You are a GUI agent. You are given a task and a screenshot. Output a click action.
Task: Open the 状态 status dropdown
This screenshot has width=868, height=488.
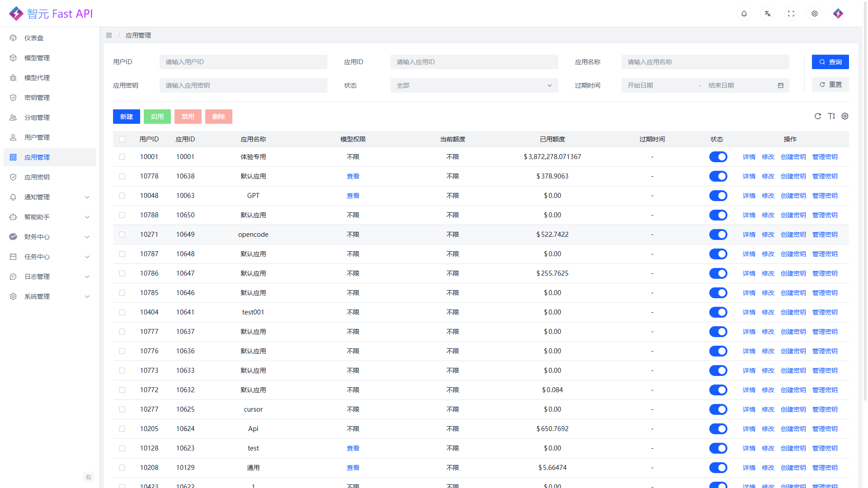click(x=474, y=85)
